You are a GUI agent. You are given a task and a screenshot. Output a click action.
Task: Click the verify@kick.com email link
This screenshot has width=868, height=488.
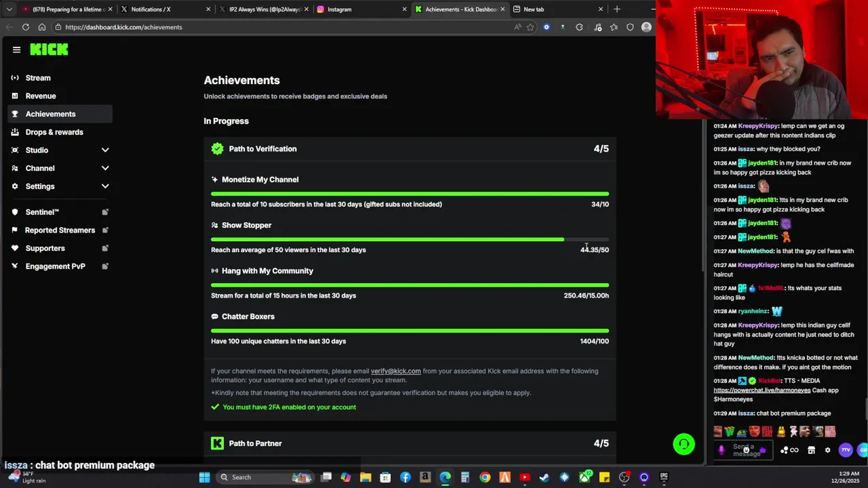tap(395, 371)
